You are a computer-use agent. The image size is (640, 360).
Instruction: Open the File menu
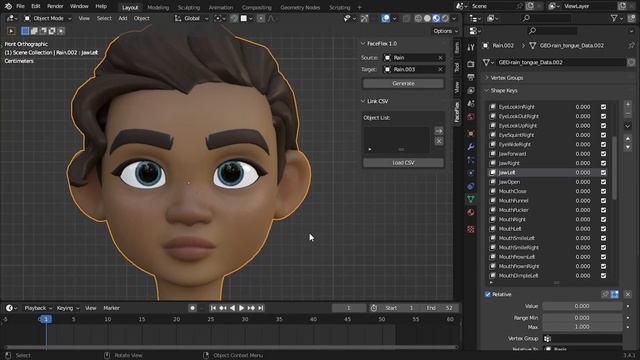click(20, 6)
